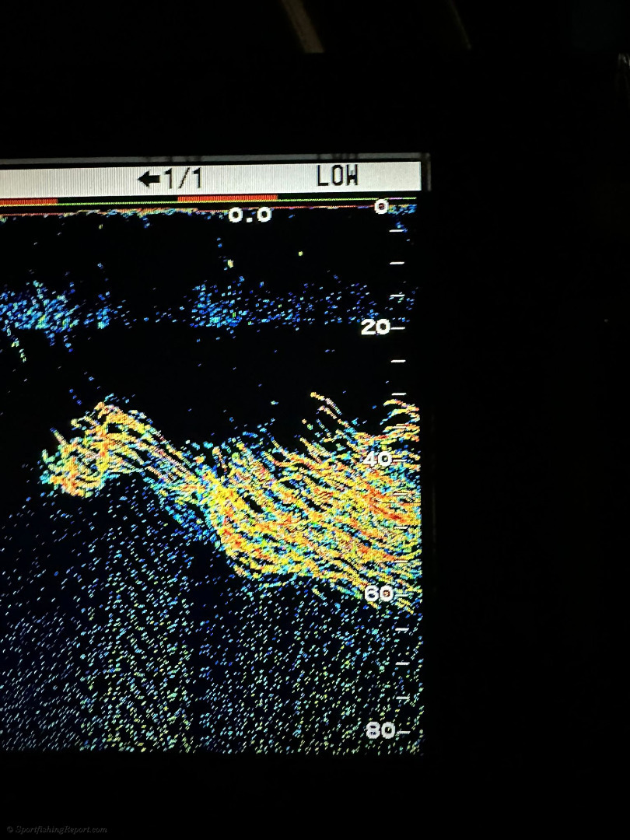Click the 80 depth scale label
The width and height of the screenshot is (630, 840).
[381, 730]
